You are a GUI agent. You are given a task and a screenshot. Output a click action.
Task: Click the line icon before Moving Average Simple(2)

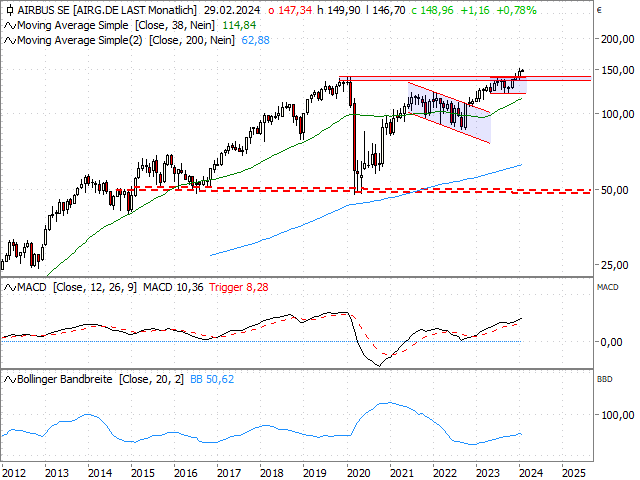click(x=10, y=41)
